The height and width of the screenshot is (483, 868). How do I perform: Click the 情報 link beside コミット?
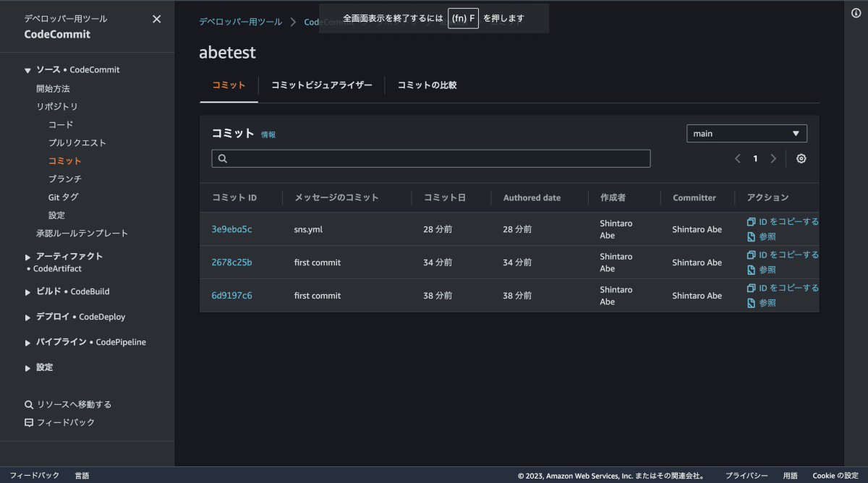268,134
